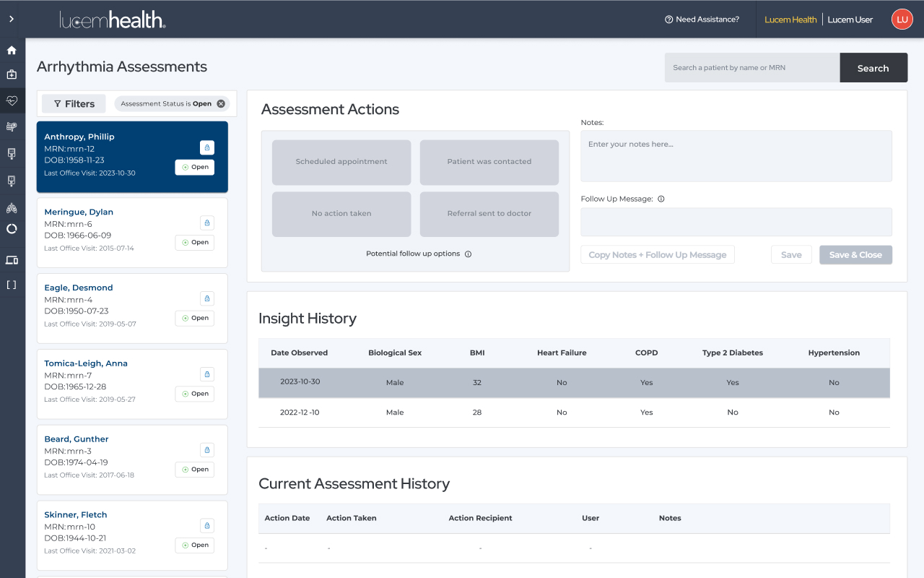Viewport: 924px width, 578px height.
Task: Open the Filters panel
Action: pos(74,104)
